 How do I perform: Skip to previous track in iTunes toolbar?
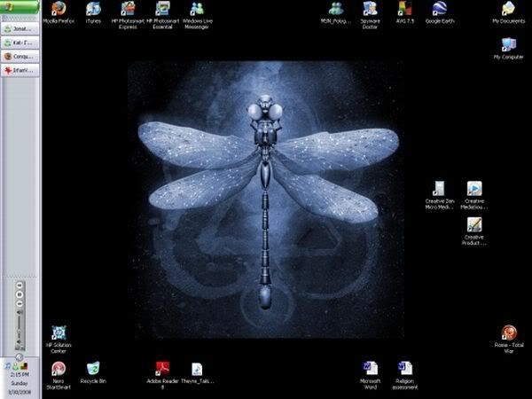(x=20, y=286)
